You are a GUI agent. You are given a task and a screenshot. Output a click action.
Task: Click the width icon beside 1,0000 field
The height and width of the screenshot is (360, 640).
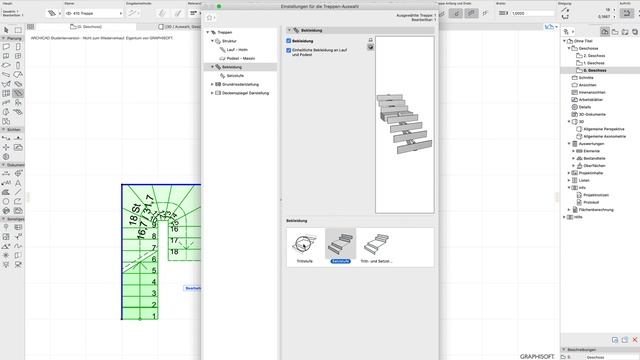click(503, 13)
